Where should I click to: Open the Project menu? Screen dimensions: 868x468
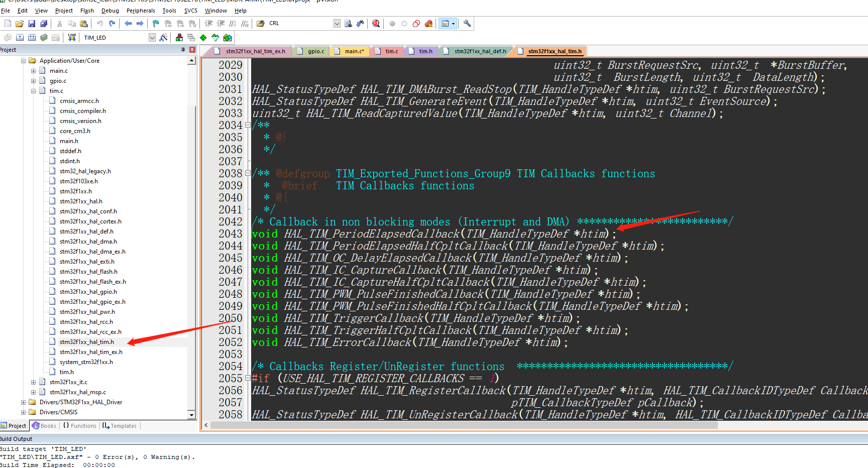64,11
